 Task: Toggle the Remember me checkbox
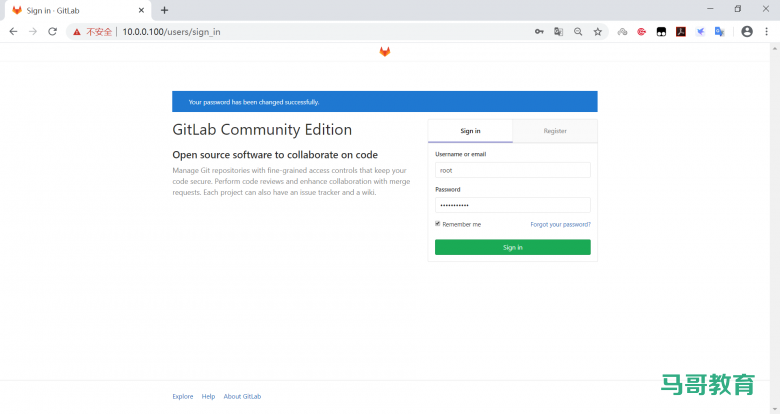tap(438, 224)
